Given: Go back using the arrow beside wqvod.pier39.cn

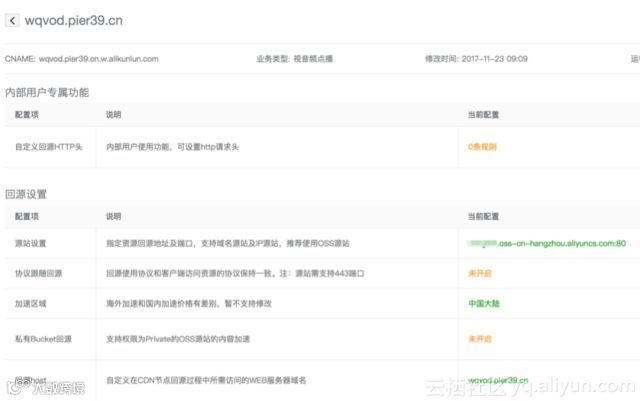Looking at the screenshot, I should click(12, 20).
